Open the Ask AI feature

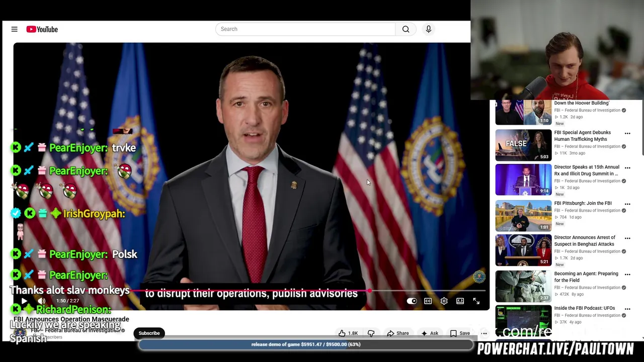(430, 333)
